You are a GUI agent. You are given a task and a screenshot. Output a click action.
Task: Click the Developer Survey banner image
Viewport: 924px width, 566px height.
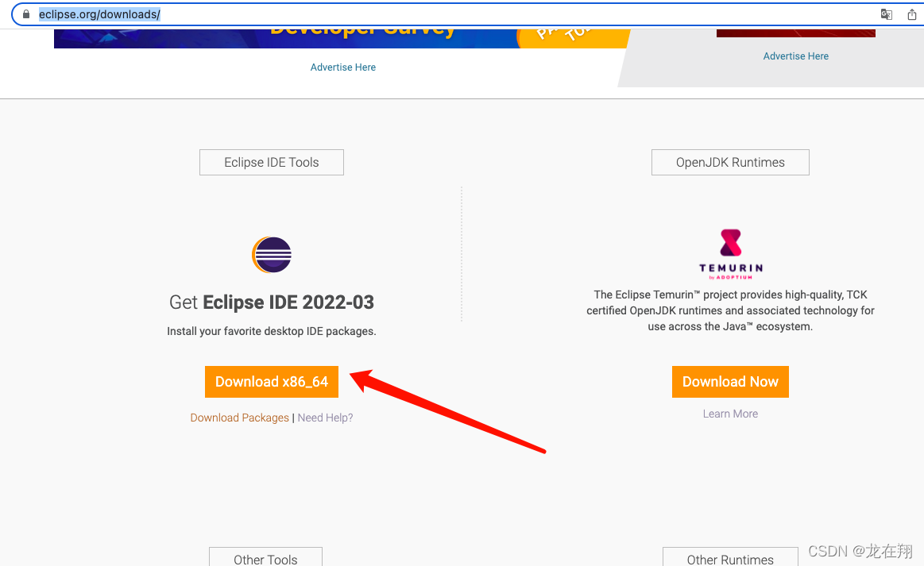click(342, 38)
